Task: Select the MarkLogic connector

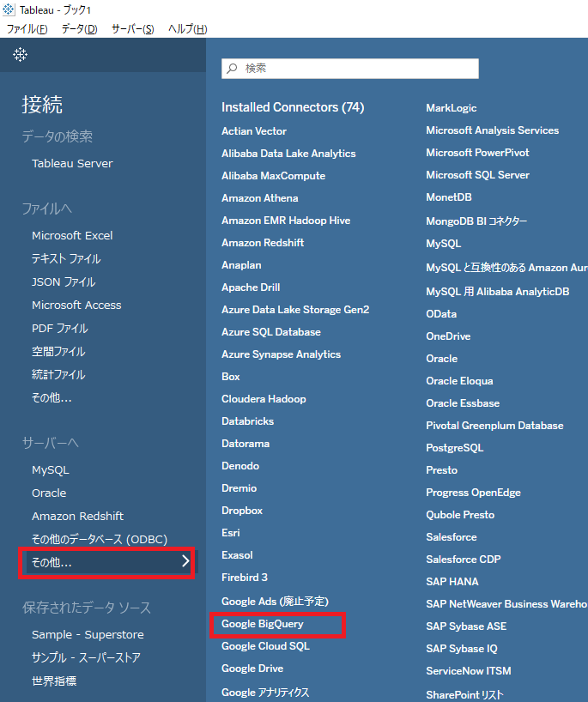Action: click(451, 108)
